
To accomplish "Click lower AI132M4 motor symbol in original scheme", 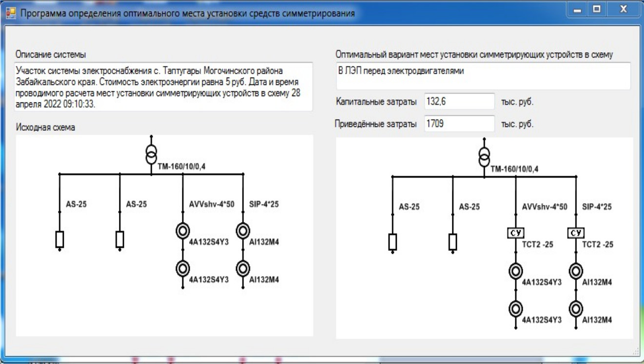I will (243, 268).
